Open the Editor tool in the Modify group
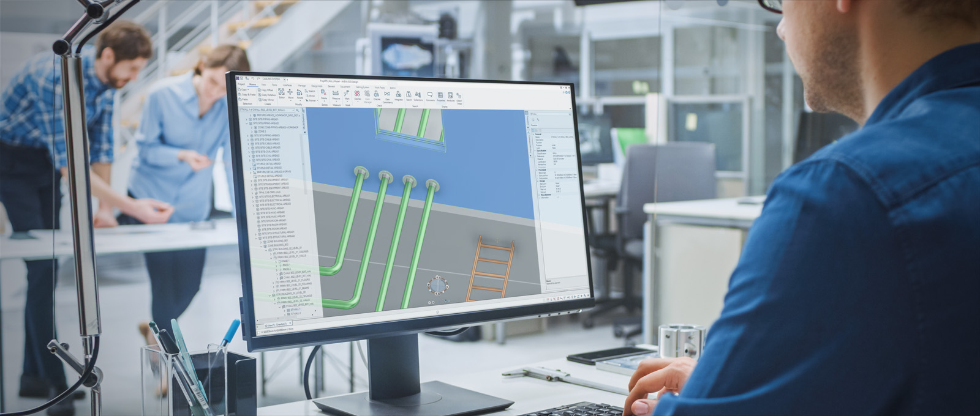980x416 pixels. point(282,93)
